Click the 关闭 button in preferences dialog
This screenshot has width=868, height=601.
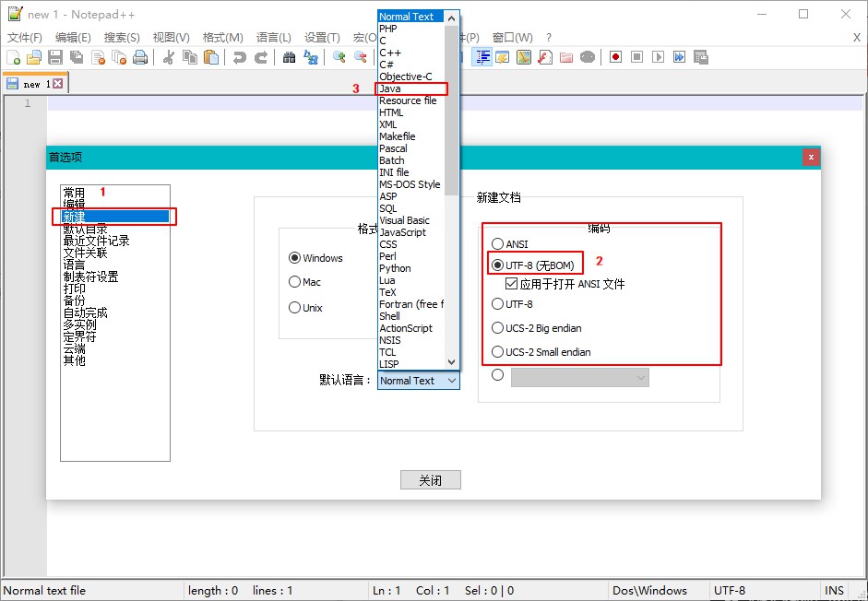click(431, 480)
